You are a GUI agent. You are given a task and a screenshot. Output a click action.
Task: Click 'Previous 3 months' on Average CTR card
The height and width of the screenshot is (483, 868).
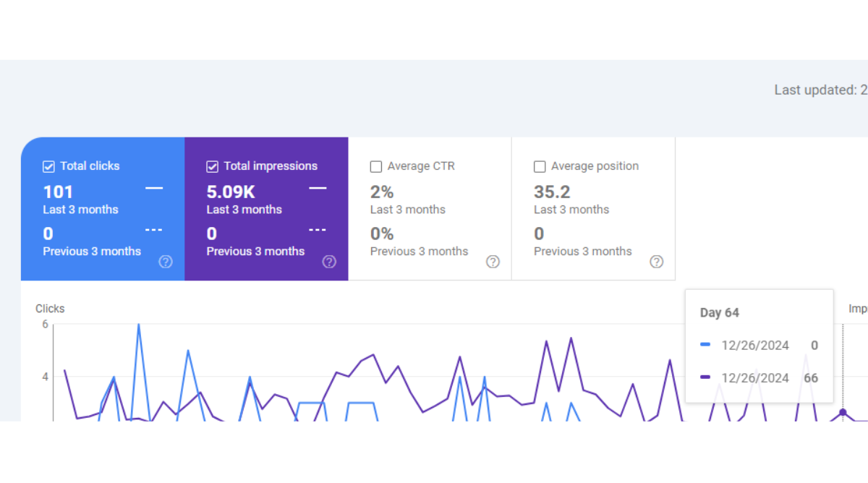419,252
